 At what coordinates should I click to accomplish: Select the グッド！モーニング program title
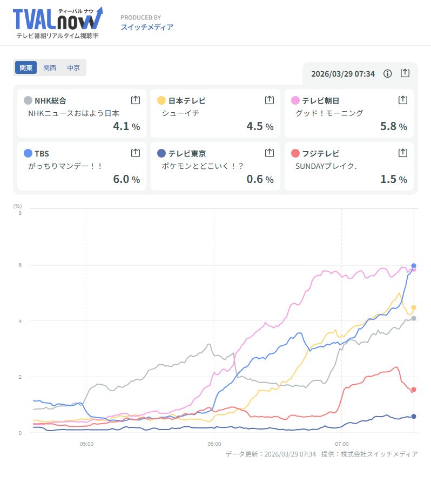click(329, 113)
